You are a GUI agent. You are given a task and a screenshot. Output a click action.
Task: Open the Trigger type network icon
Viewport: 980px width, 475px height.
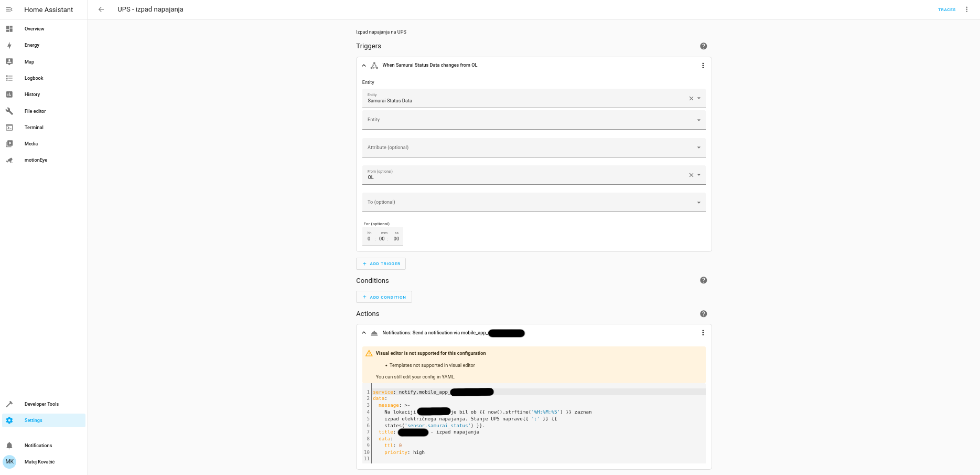tap(374, 66)
